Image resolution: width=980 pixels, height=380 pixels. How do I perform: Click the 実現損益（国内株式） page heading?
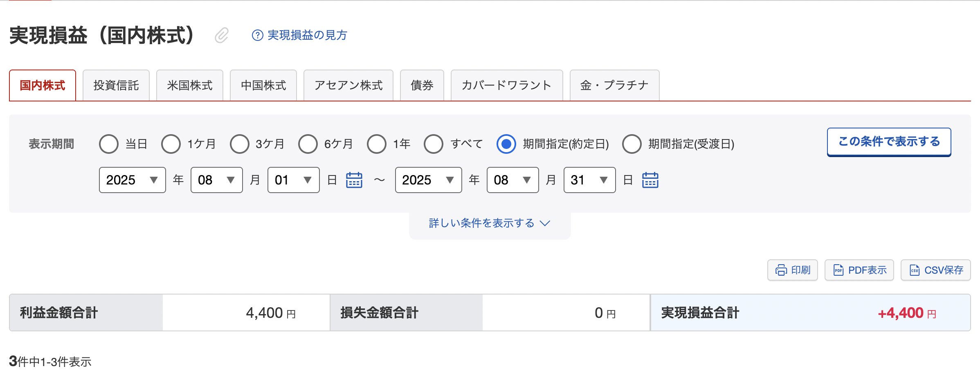click(x=102, y=35)
